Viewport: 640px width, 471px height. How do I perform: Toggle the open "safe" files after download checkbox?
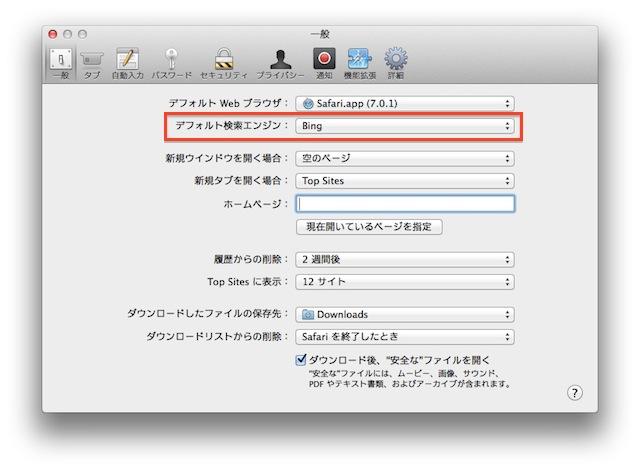point(301,360)
